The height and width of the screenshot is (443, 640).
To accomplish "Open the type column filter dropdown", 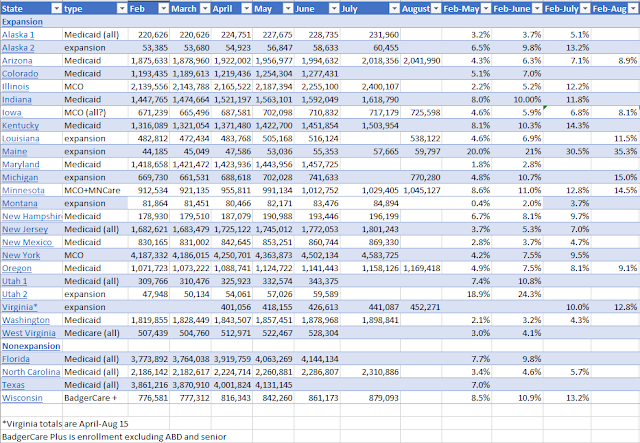I will [122, 9].
